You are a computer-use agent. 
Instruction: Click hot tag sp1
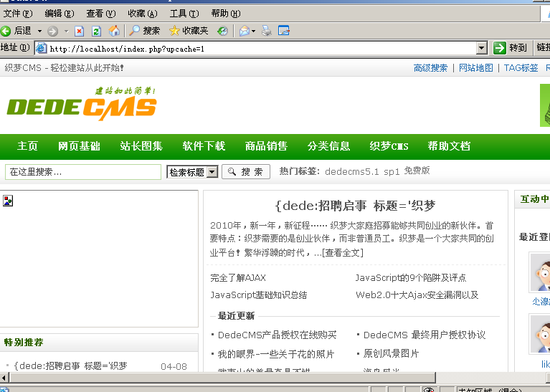tap(392, 172)
